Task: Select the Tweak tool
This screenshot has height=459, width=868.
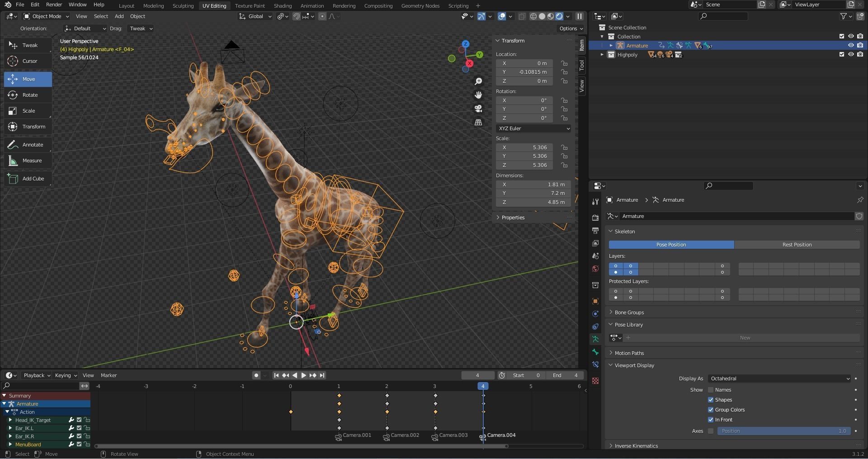Action: (x=28, y=45)
